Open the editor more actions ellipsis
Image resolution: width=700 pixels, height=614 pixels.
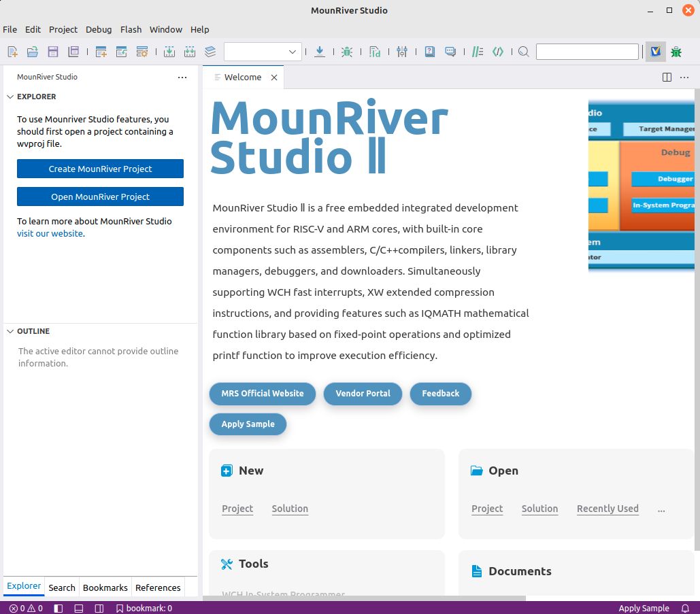click(x=684, y=78)
